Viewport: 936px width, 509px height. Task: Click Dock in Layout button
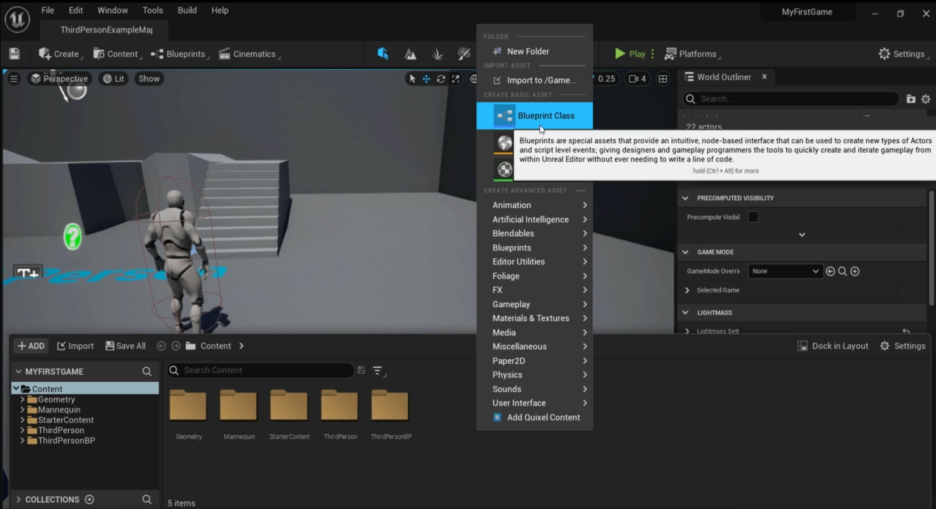[833, 346]
